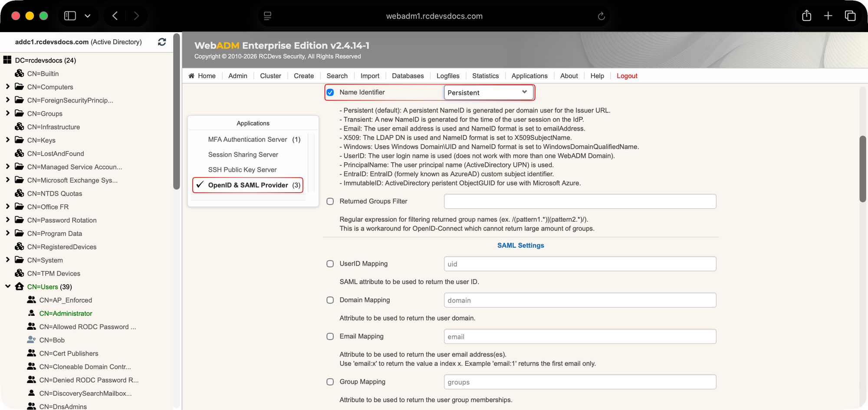The height and width of the screenshot is (410, 868).
Task: Click the directory tree panel scrollbar
Action: [176, 112]
